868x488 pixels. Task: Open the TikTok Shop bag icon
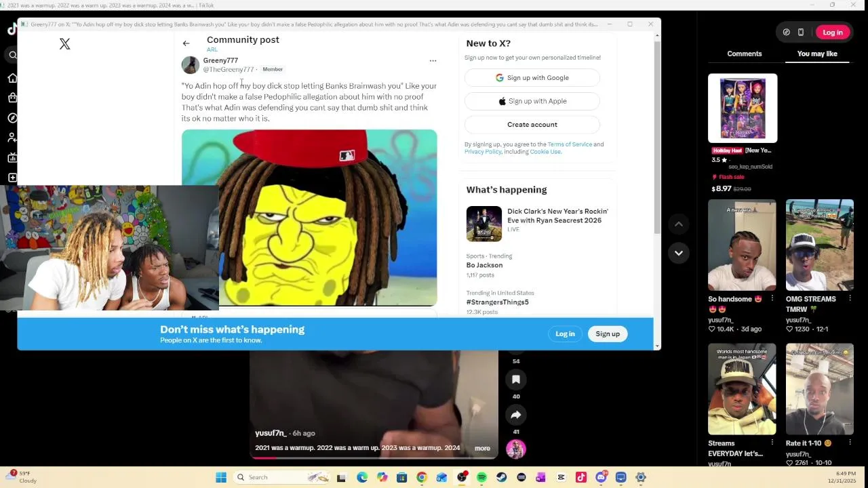tap(12, 98)
